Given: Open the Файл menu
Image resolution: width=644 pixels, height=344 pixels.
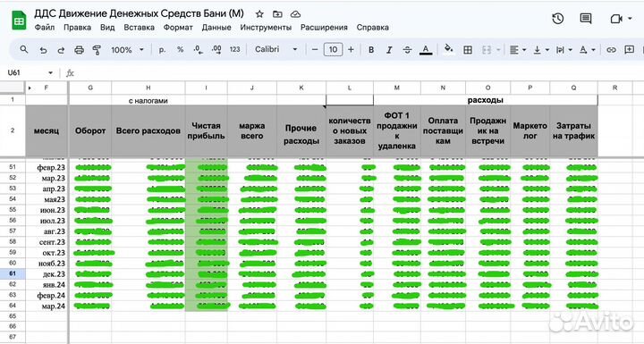Looking at the screenshot, I should click(x=45, y=28).
